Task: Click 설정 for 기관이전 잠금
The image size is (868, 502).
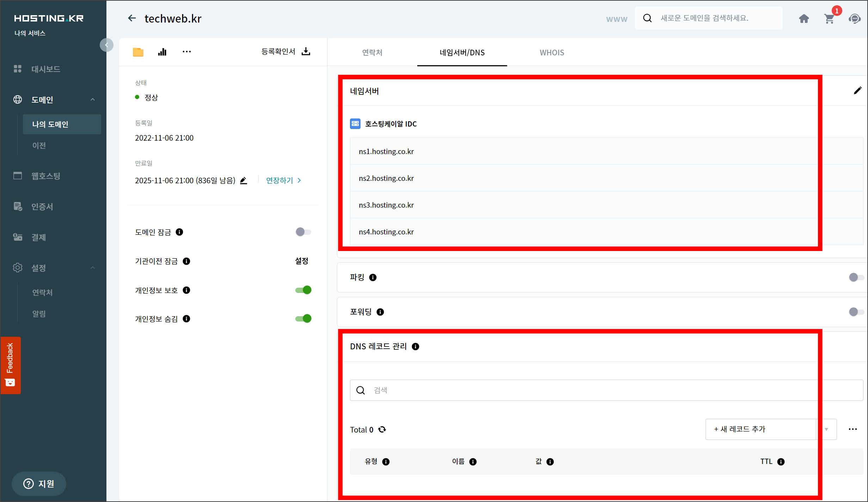Action: click(x=302, y=261)
